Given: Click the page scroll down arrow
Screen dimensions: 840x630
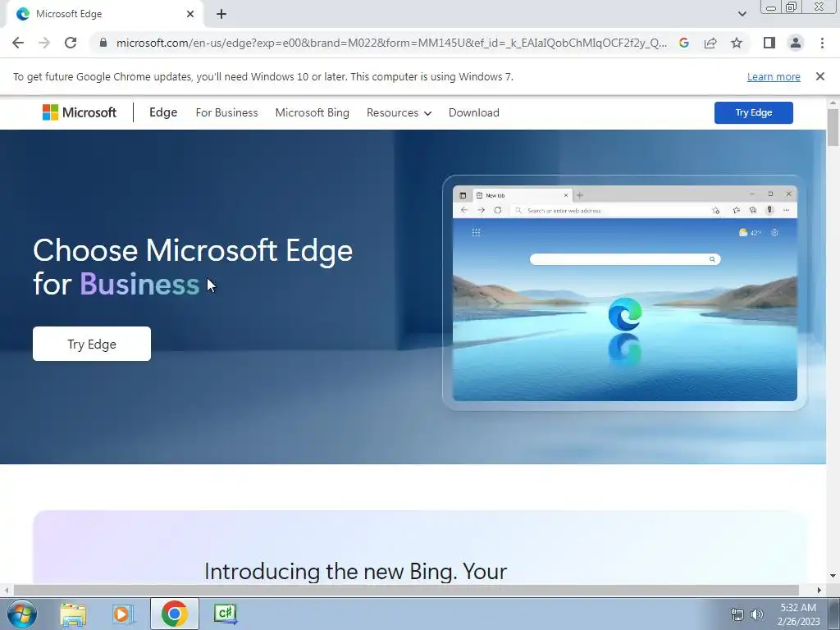Looking at the screenshot, I should [833, 576].
